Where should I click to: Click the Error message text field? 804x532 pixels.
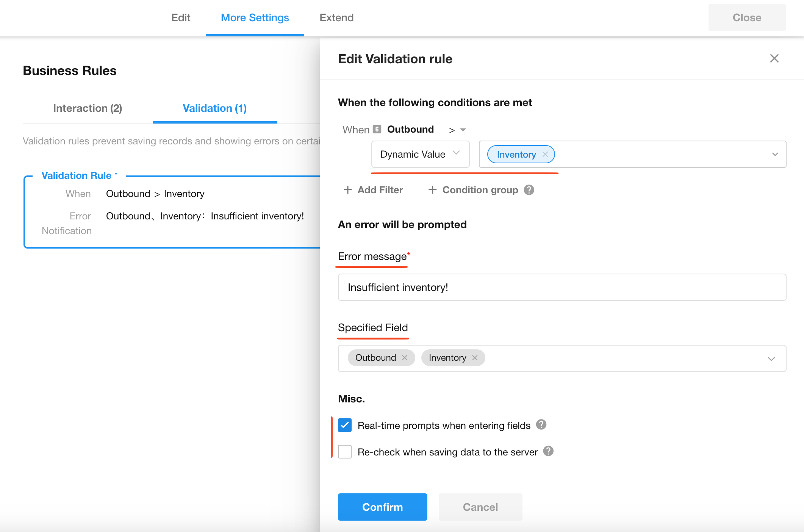point(562,287)
